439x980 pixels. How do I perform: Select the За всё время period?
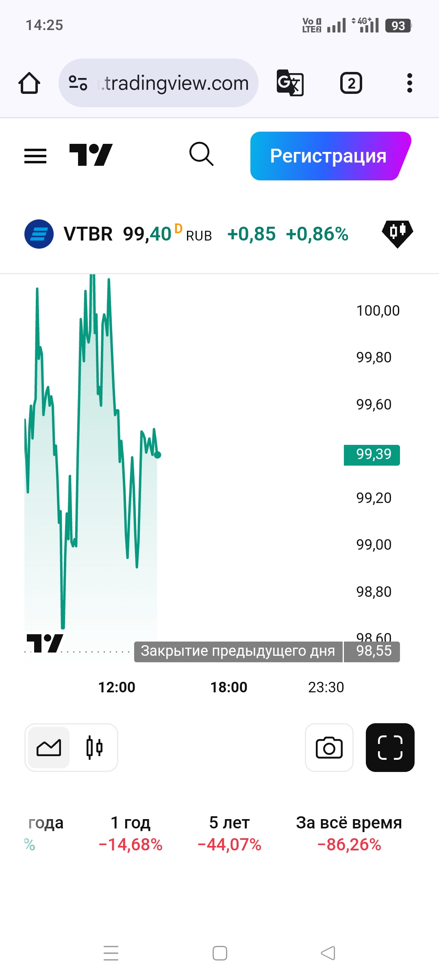[x=349, y=833]
